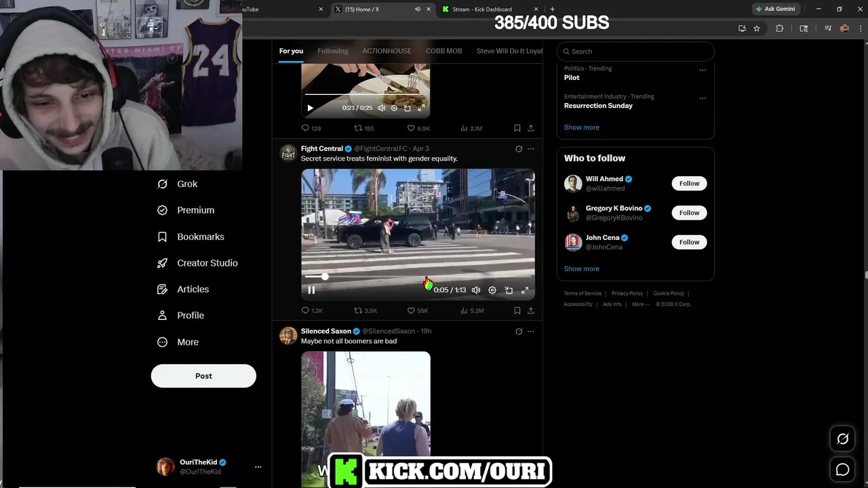Show more Who to follow suggestions
868x488 pixels.
[582, 268]
